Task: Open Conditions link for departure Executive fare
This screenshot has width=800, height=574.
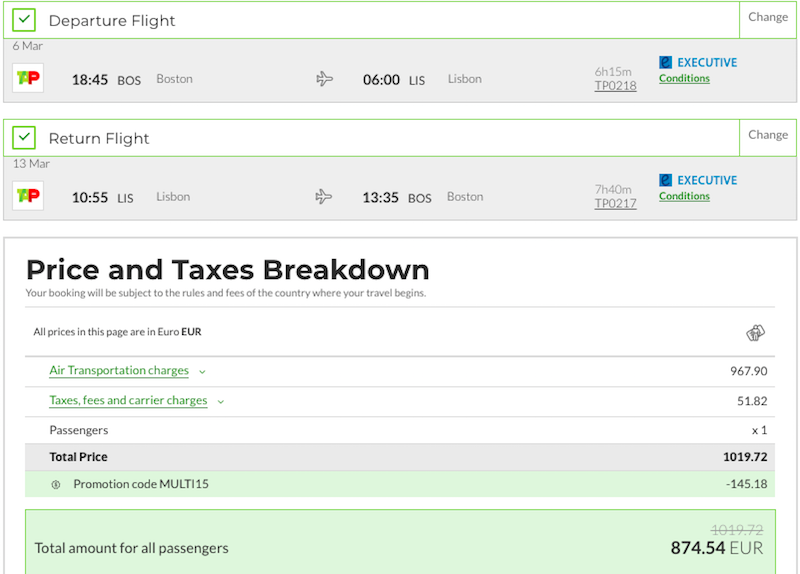Action: click(x=684, y=79)
